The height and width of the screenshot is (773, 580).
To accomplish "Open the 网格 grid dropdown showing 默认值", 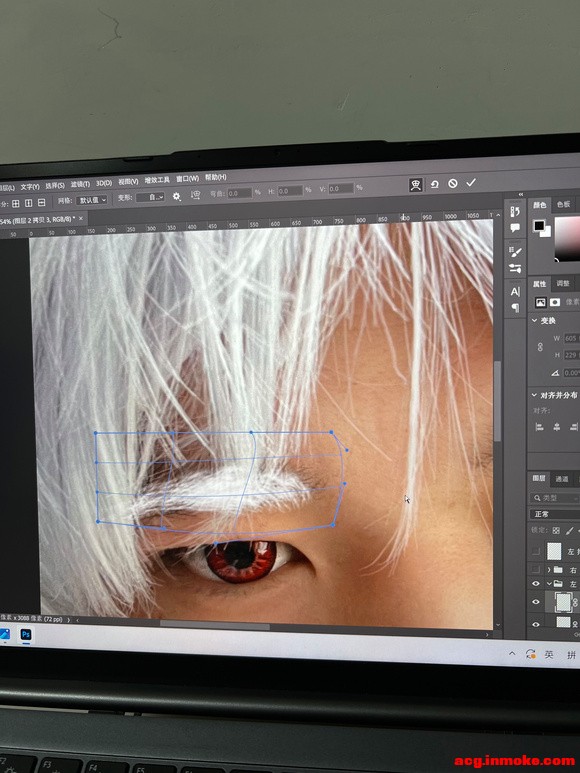I will pos(92,200).
